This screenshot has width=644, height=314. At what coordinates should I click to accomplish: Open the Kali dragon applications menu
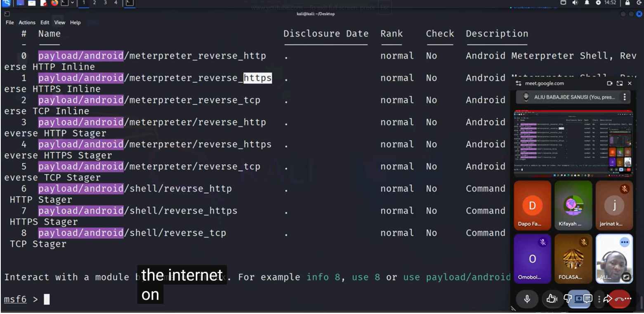point(6,3)
